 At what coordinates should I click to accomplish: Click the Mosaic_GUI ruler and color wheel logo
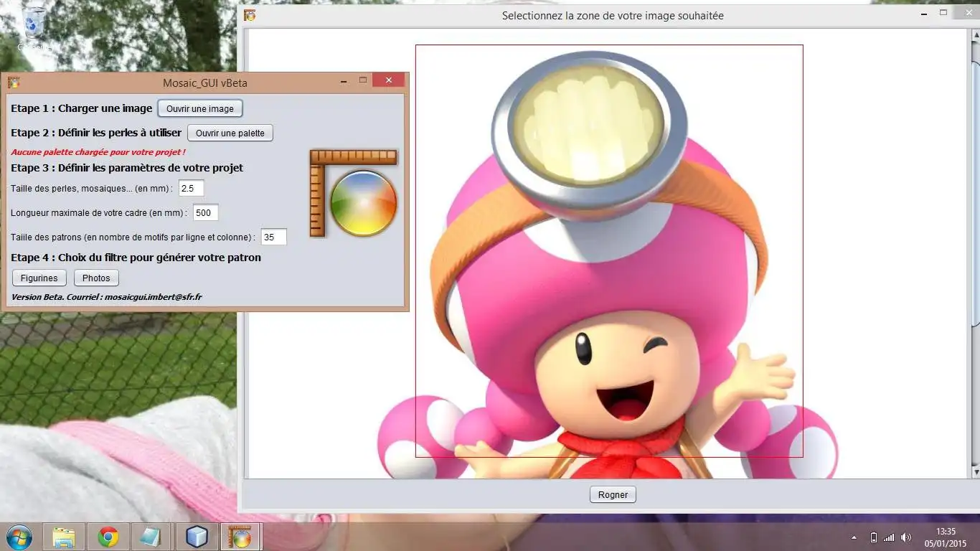click(353, 193)
